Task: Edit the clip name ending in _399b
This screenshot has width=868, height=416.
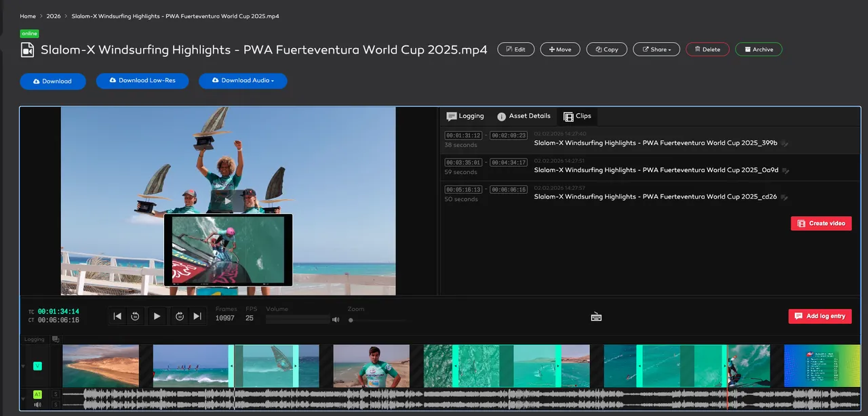Action: coord(785,144)
